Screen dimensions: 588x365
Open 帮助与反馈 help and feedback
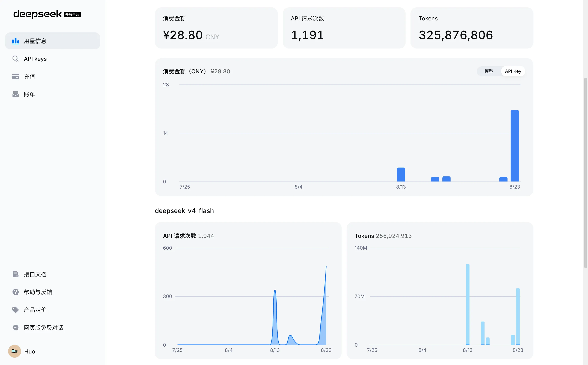[x=52, y=292]
